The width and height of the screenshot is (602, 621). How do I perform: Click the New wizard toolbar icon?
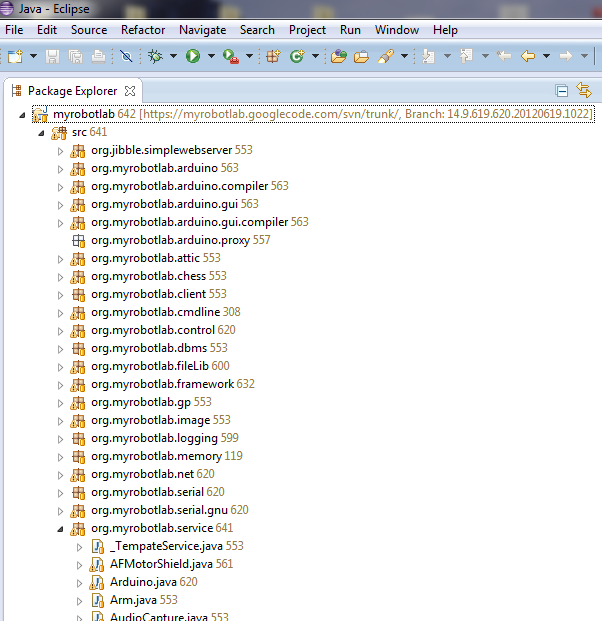click(x=15, y=56)
